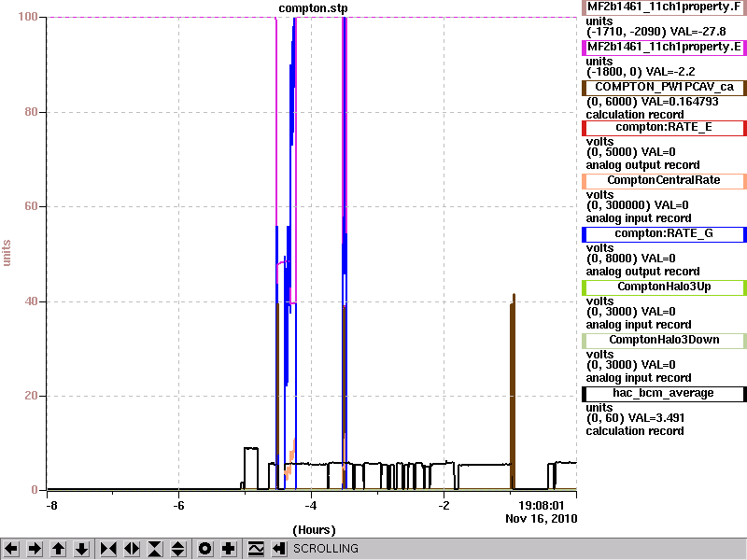Click the plus-sign toolbar icon
747x560 pixels.
tap(229, 549)
